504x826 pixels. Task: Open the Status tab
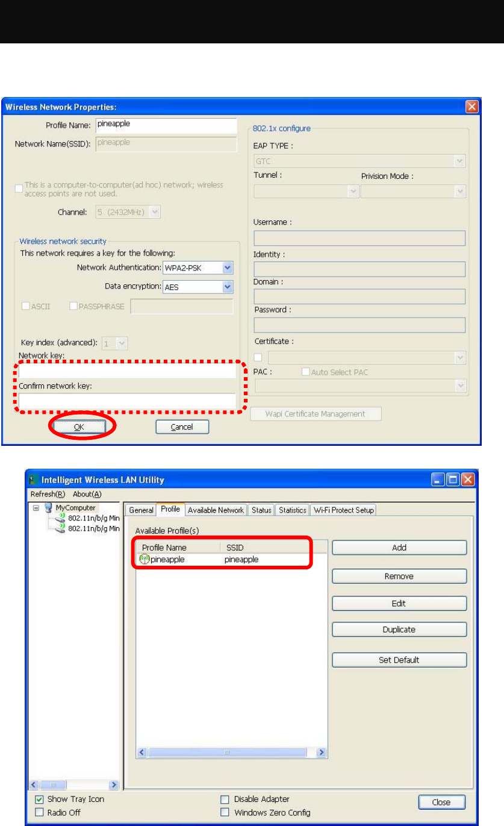(x=261, y=510)
